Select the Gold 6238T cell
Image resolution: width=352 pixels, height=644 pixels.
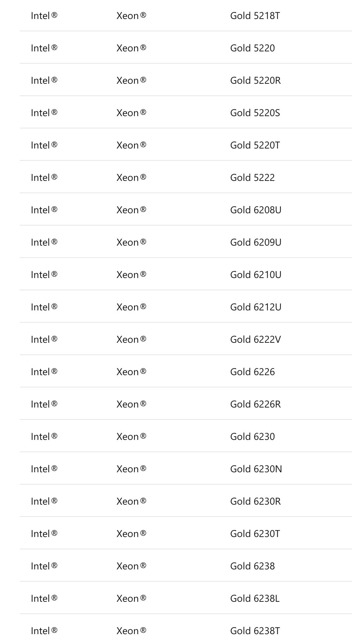coord(255,631)
